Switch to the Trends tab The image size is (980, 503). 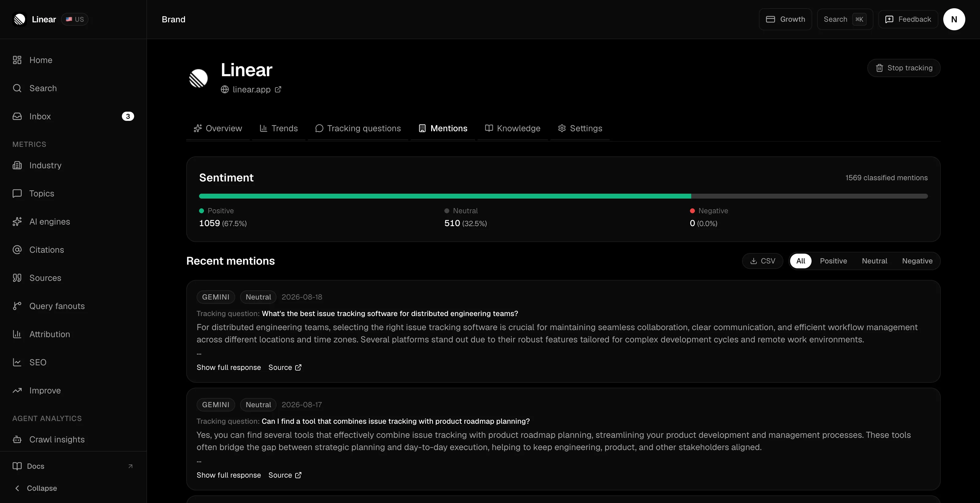(279, 129)
